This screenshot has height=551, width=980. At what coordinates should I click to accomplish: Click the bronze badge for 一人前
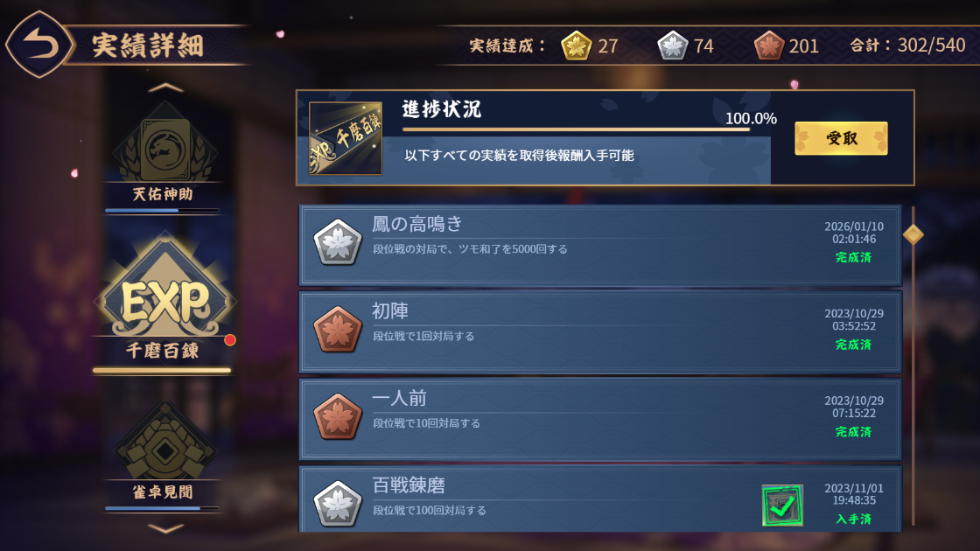pos(338,416)
